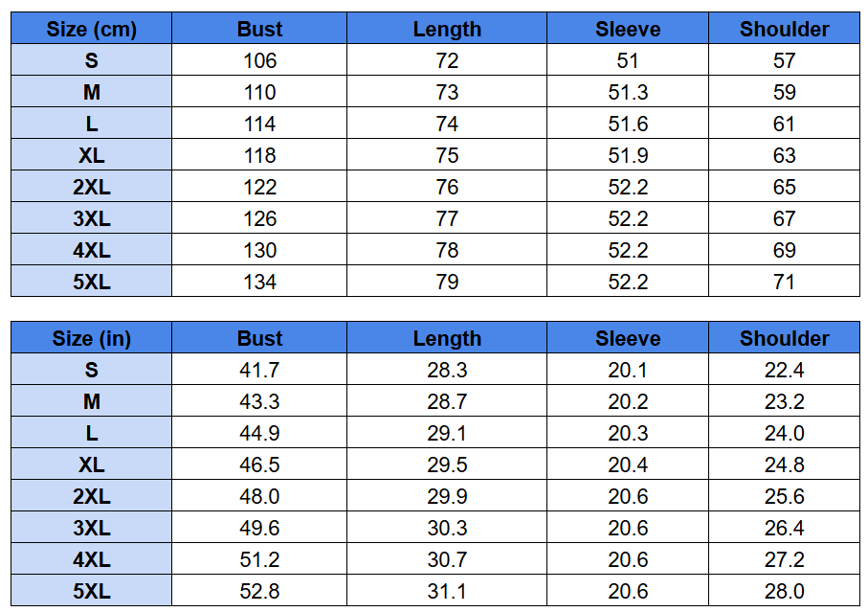Select the L row label in the inch table
Viewport: 868px width, 612px height.
click(92, 433)
